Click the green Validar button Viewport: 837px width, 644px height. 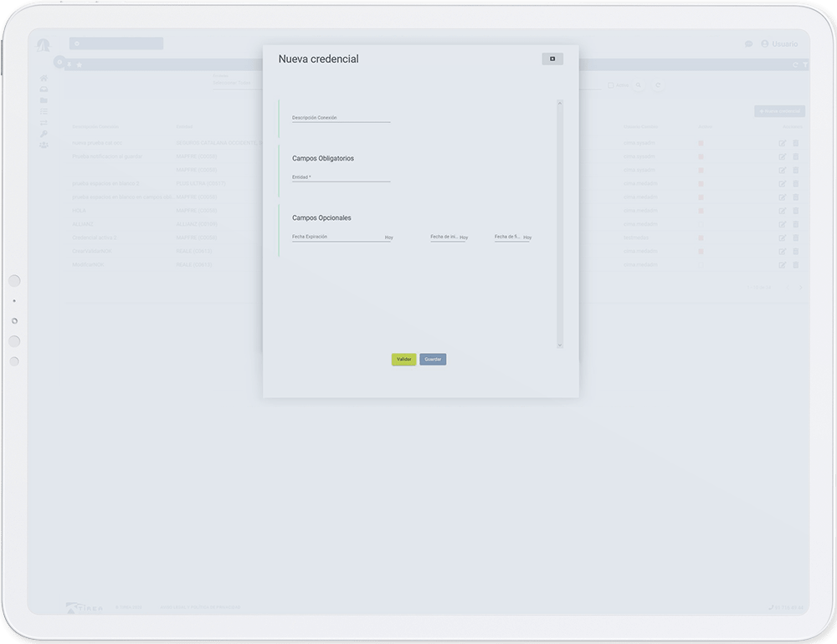pos(403,360)
